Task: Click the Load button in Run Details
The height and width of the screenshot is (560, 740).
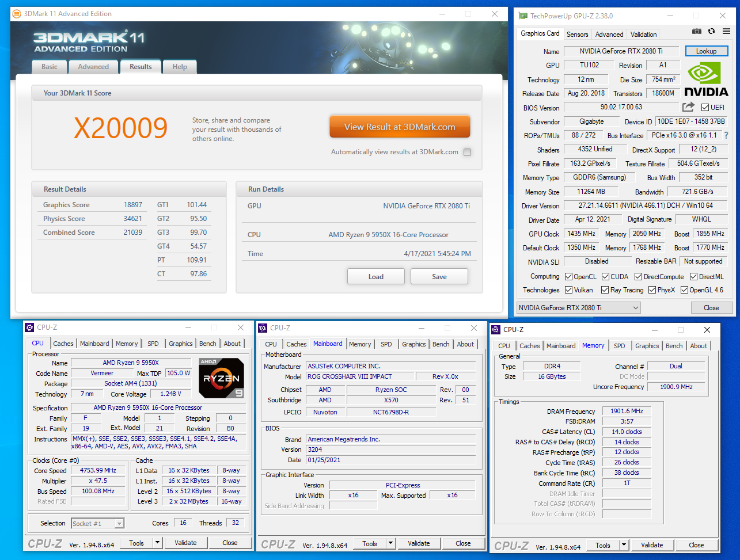Action: (376, 276)
